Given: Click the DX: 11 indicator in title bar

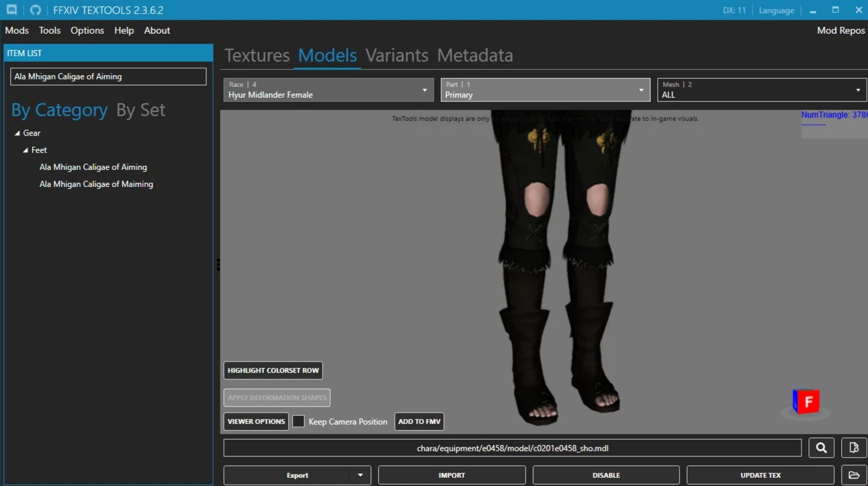Looking at the screenshot, I should 734,10.
